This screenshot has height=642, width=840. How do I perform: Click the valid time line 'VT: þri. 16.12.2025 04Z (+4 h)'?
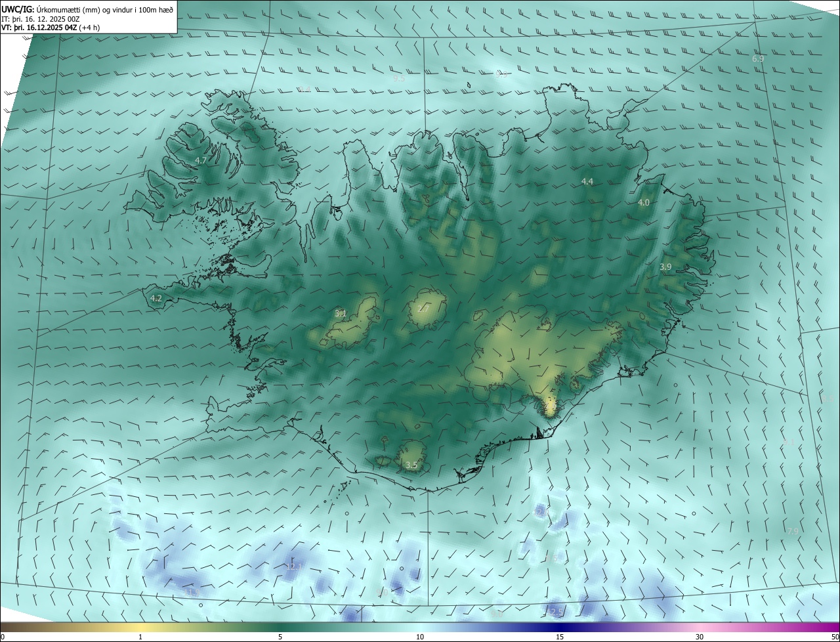(51, 28)
